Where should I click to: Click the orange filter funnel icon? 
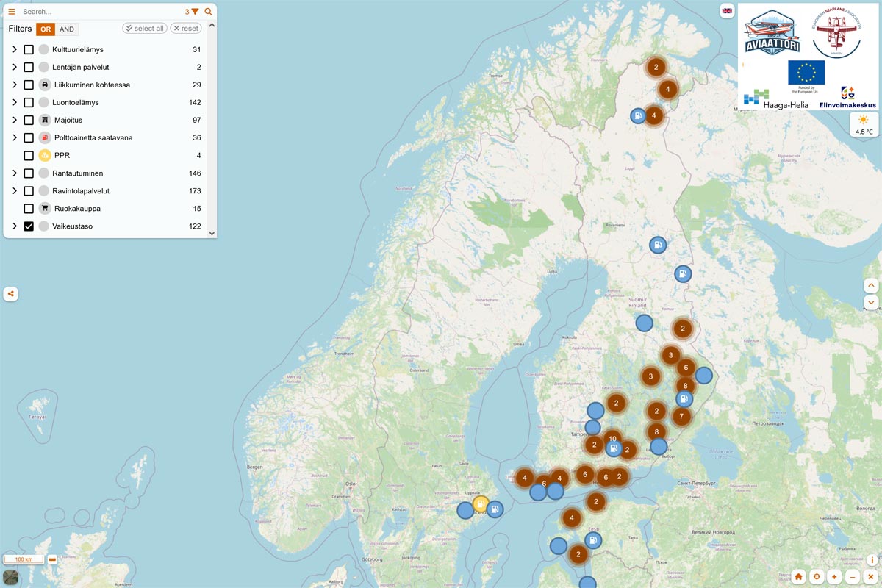195,12
